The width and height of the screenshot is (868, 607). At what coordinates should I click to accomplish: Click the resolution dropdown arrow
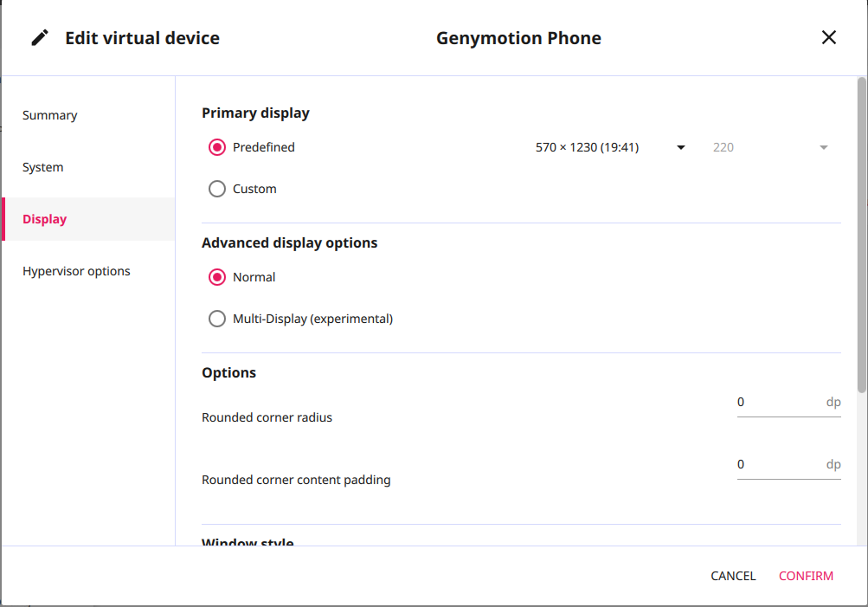coord(681,147)
